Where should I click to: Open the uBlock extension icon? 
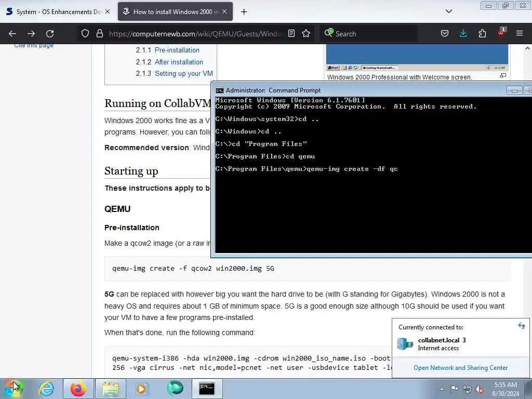[501, 33]
